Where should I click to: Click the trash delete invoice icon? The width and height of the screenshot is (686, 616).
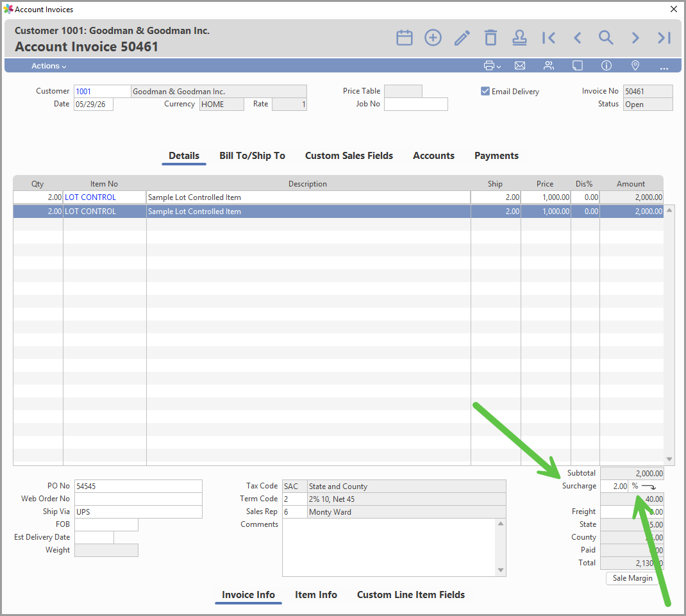tap(491, 38)
